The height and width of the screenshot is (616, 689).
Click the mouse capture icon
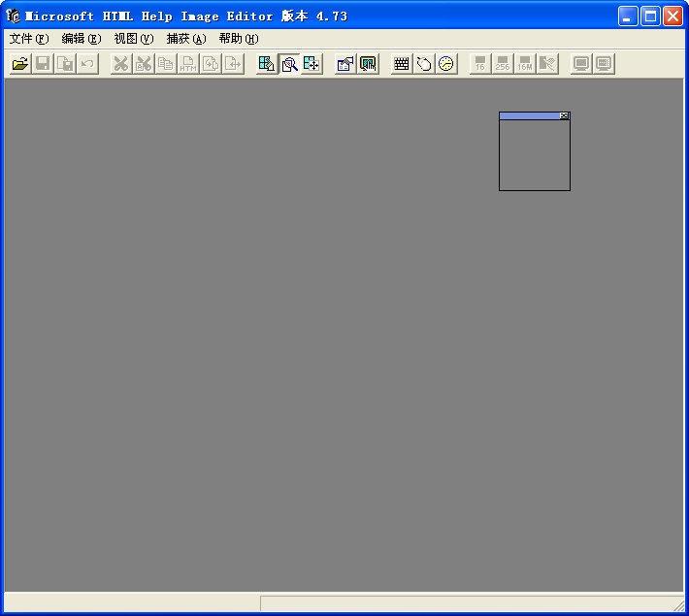tap(424, 64)
